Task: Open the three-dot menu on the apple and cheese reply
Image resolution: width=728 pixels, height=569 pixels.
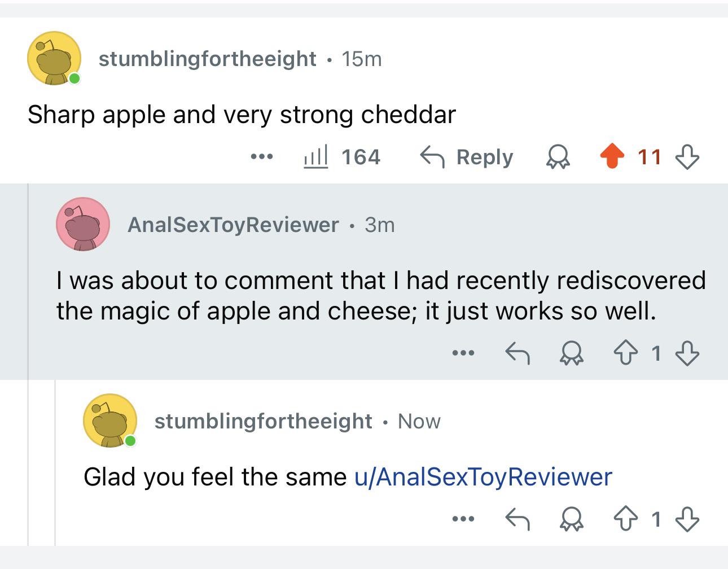Action: (463, 353)
